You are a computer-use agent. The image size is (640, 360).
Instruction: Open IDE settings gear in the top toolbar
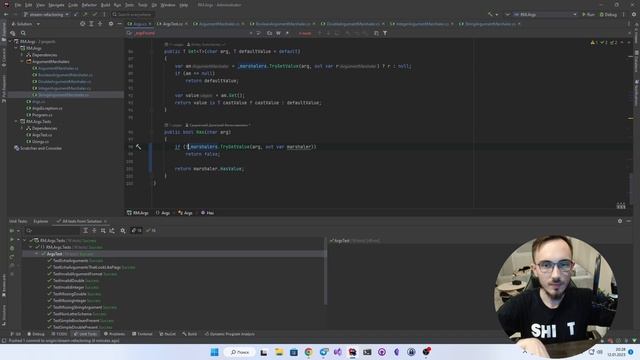coord(634,14)
